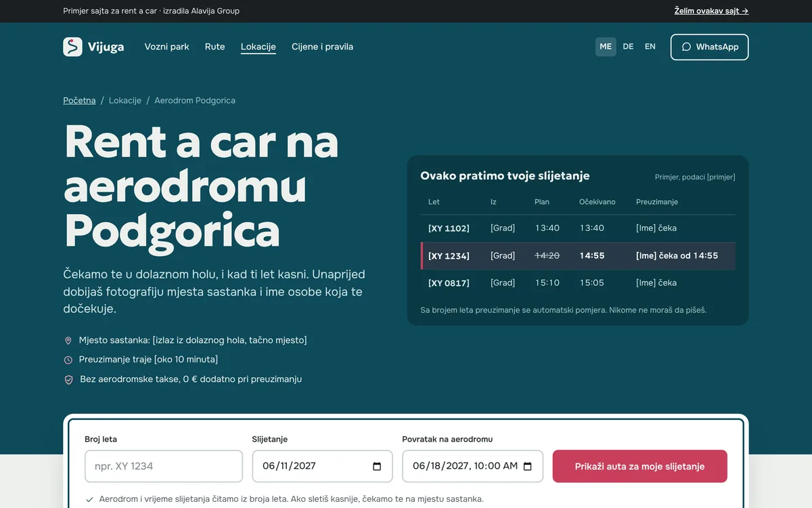The height and width of the screenshot is (508, 812).
Task: Open the Cijene i pravila menu item
Action: click(322, 47)
